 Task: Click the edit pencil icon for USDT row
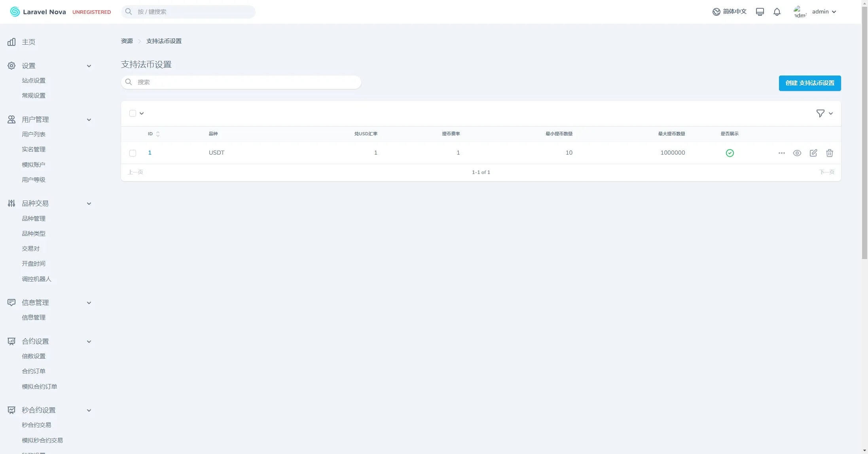click(x=813, y=153)
